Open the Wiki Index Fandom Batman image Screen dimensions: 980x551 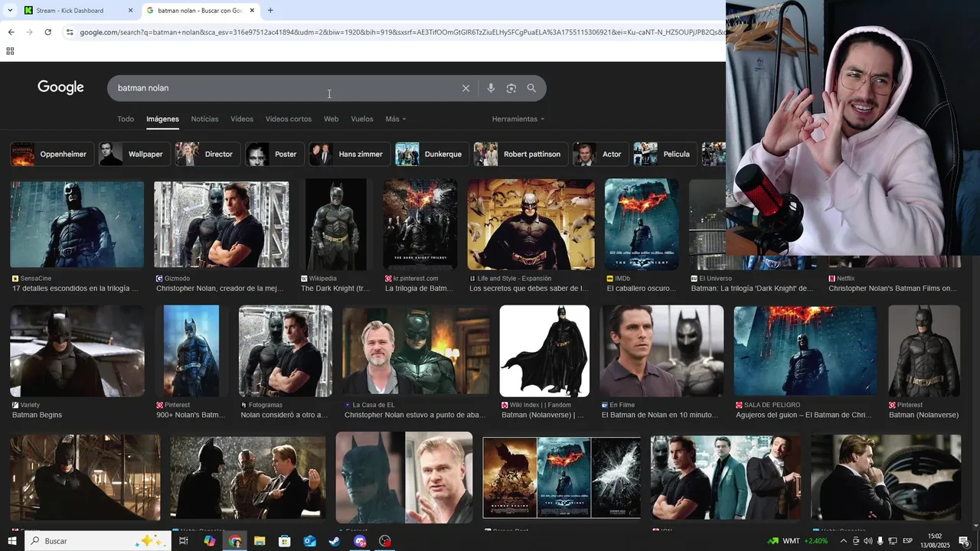pos(544,351)
